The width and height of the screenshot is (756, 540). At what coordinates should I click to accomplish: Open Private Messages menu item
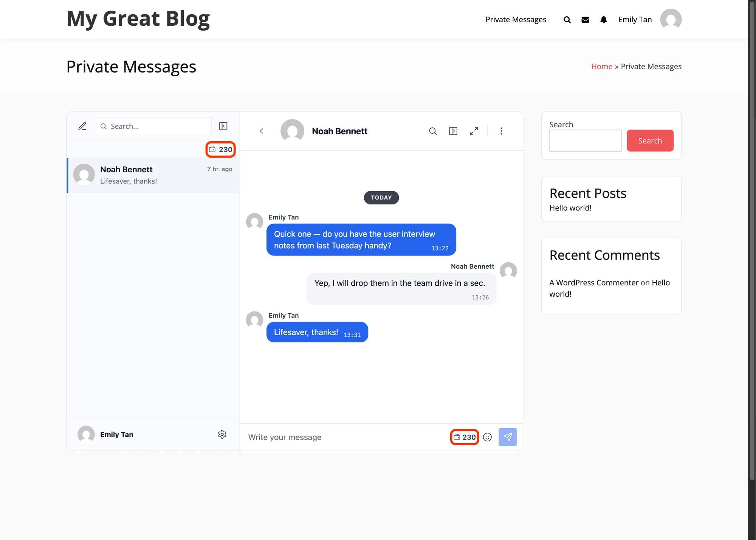[x=516, y=20]
